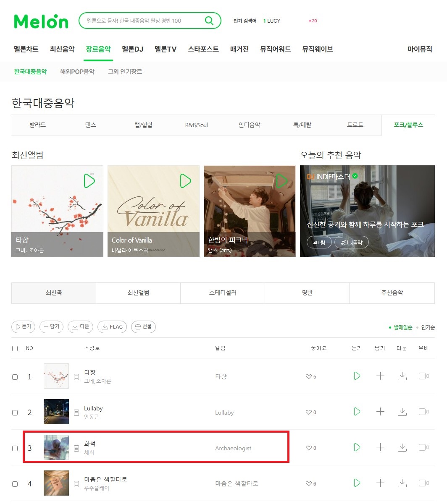Play the 타향 album from latest albums

89,181
